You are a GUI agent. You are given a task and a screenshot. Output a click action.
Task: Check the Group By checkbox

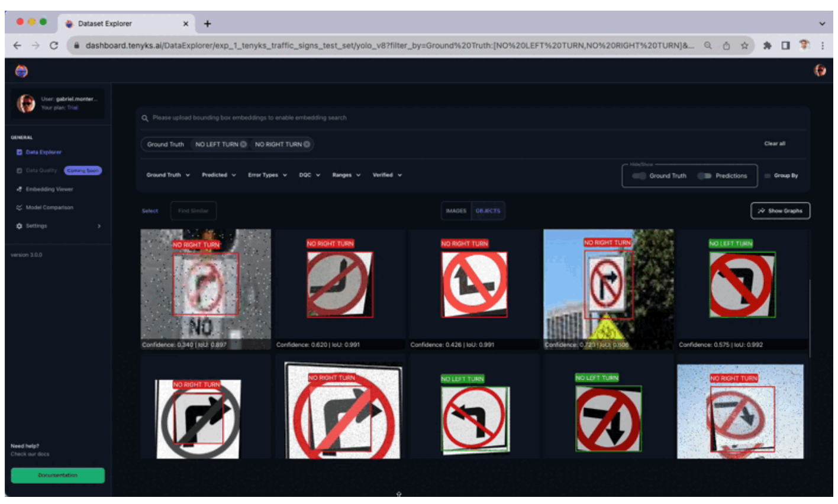point(769,176)
